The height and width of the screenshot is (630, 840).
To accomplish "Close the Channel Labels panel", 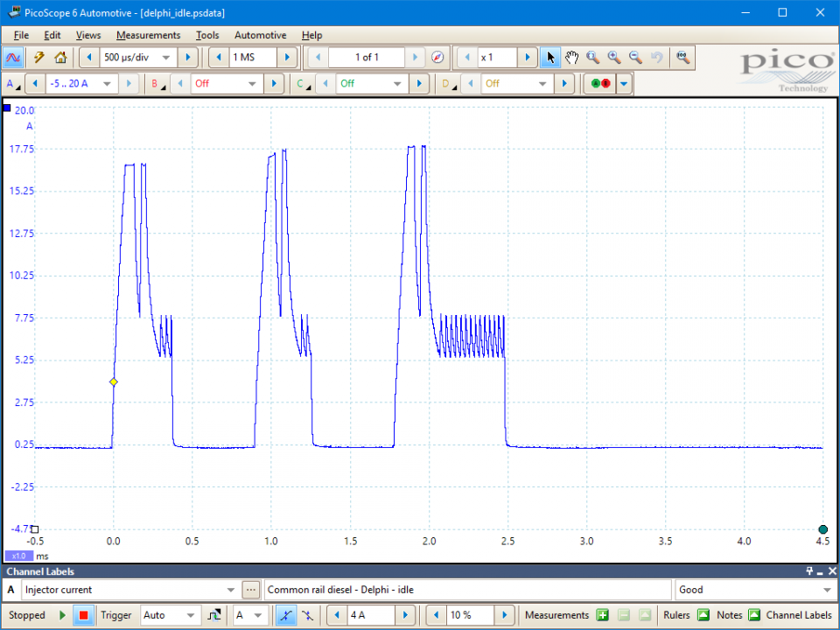I will pyautogui.click(x=832, y=571).
